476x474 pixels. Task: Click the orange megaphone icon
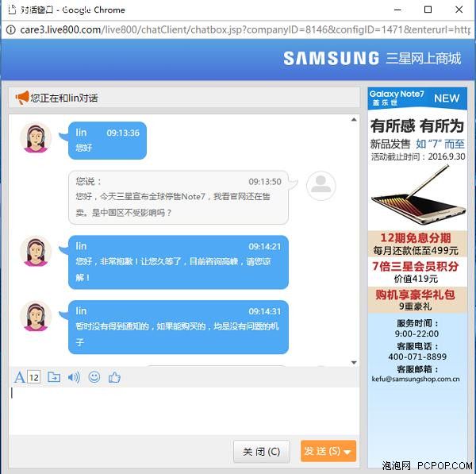pos(22,98)
